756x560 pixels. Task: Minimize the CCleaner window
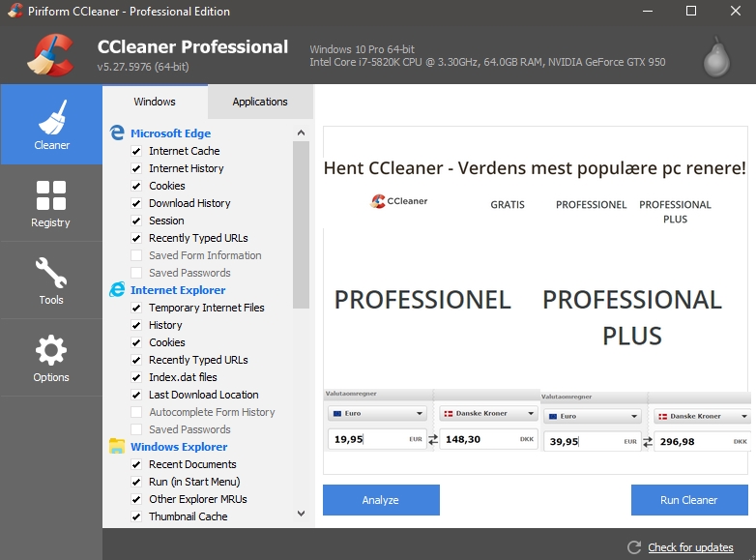(x=648, y=11)
